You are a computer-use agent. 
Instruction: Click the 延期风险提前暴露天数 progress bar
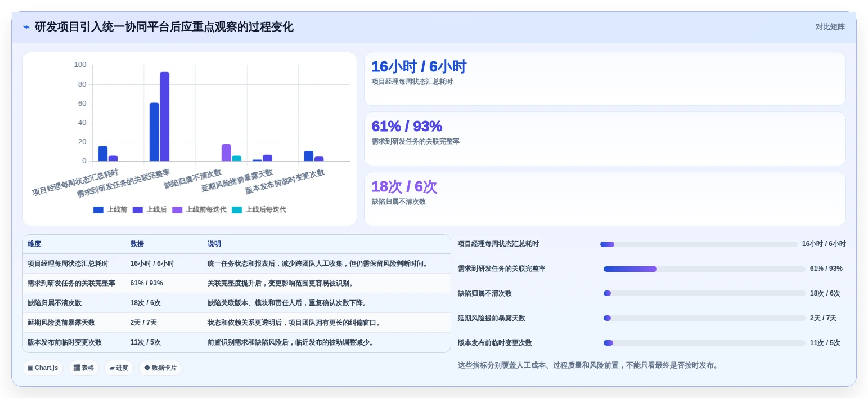pyautogui.click(x=704, y=318)
